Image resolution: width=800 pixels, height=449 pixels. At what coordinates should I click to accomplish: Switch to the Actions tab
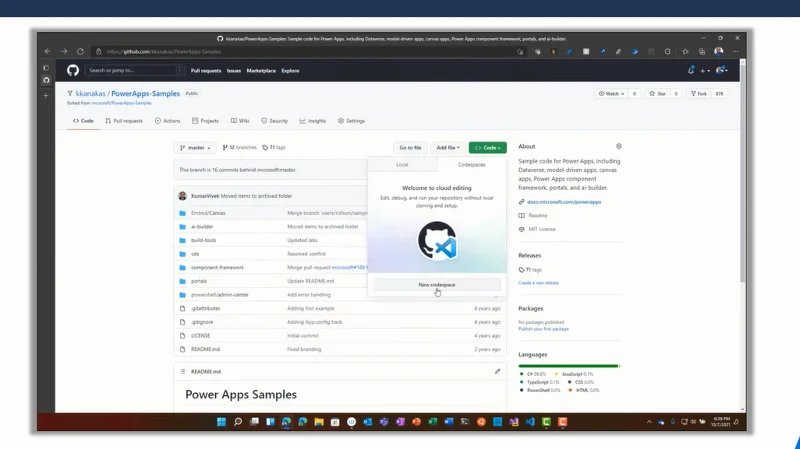167,121
